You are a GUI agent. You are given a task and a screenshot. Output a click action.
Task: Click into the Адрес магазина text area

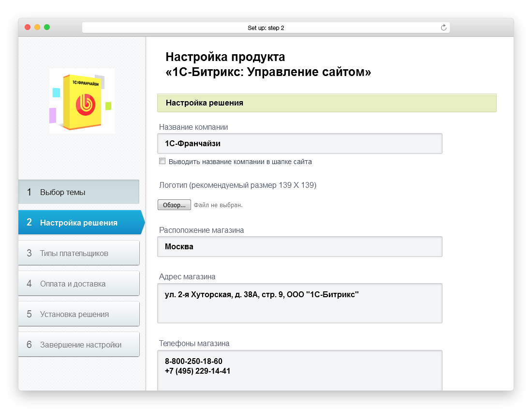(299, 303)
